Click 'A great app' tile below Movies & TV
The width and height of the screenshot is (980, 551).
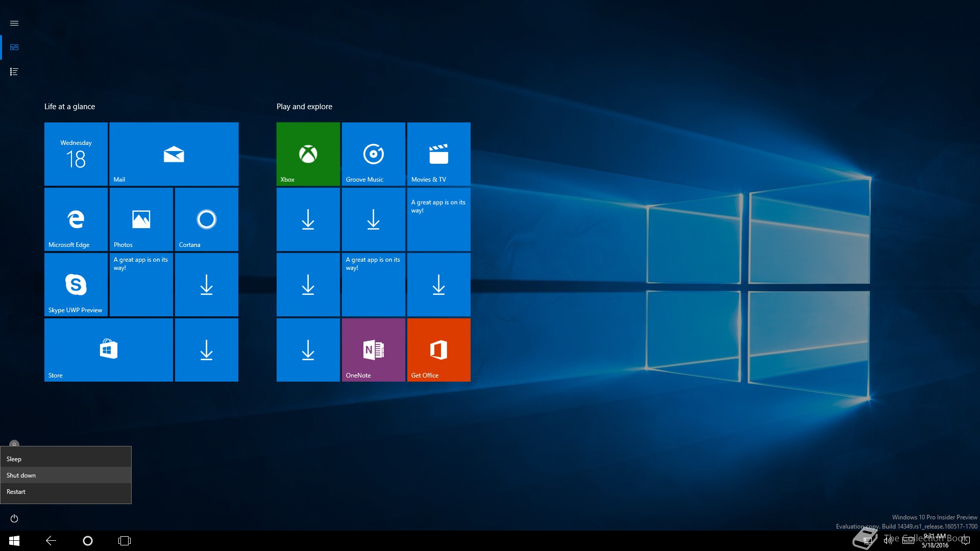[439, 219]
